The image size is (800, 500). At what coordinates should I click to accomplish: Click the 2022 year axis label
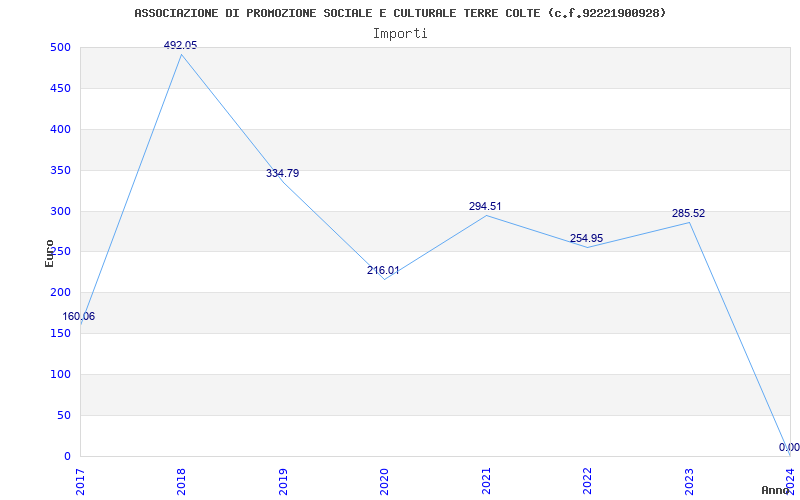click(x=587, y=481)
